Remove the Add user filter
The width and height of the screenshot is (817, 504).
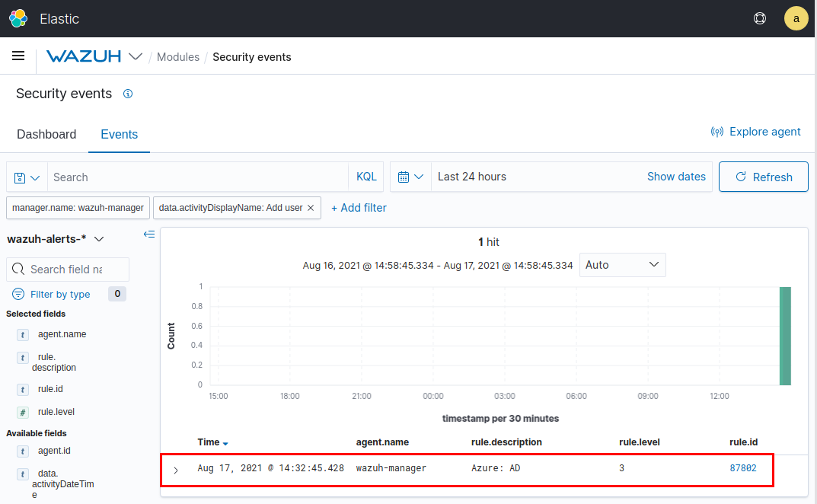[x=311, y=208]
